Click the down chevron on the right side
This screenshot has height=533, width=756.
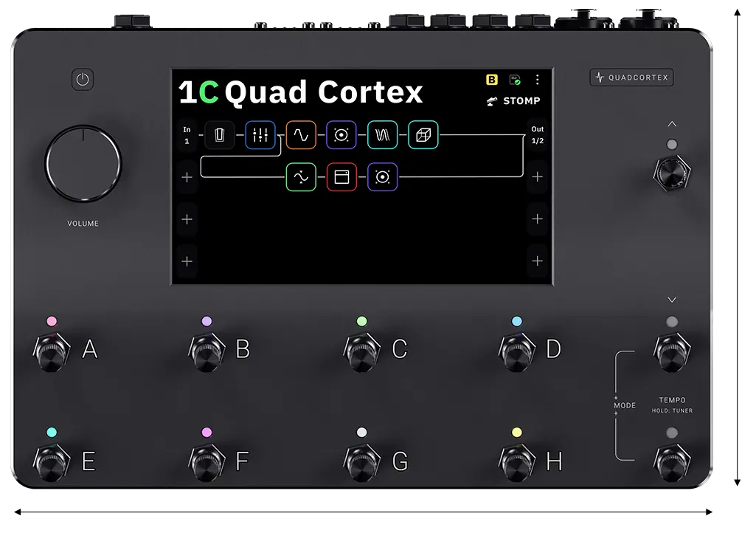point(672,299)
